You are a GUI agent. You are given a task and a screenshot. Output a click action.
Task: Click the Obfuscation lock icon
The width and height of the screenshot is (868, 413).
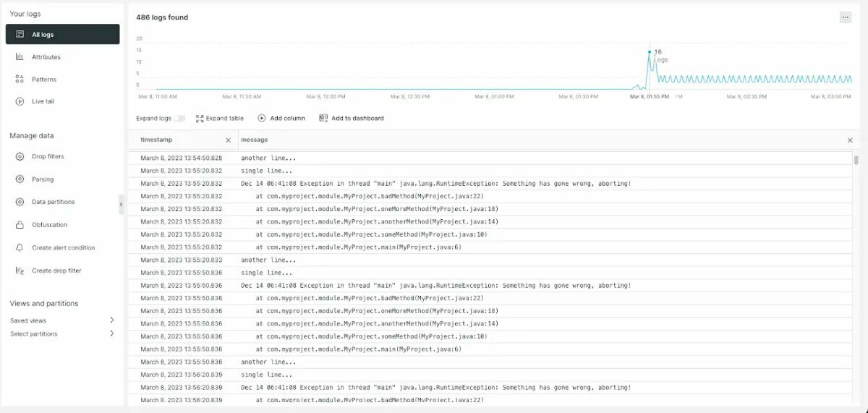pos(20,225)
